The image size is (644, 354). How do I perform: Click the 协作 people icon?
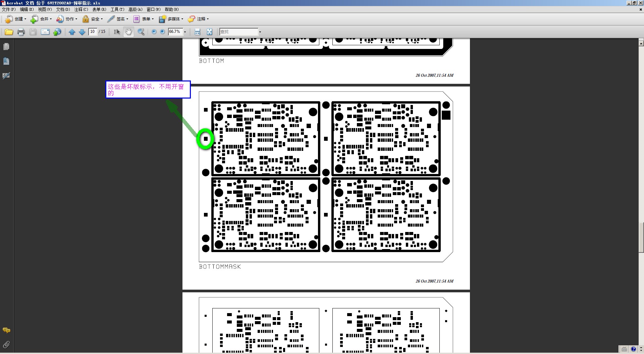pos(60,19)
